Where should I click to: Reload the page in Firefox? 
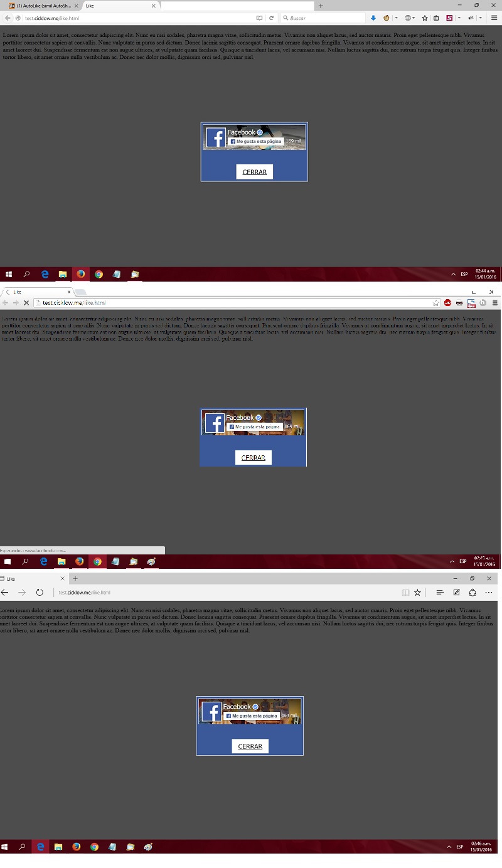[x=271, y=18]
